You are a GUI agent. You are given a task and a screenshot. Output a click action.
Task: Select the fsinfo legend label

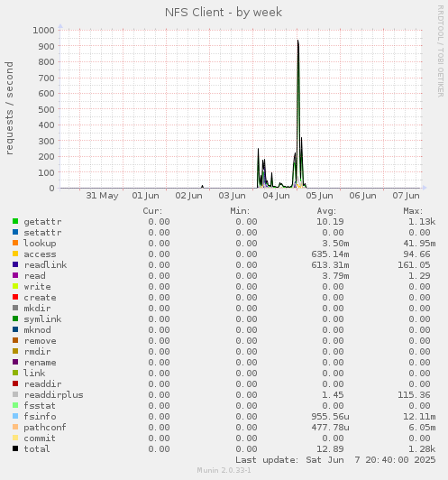(x=40, y=417)
